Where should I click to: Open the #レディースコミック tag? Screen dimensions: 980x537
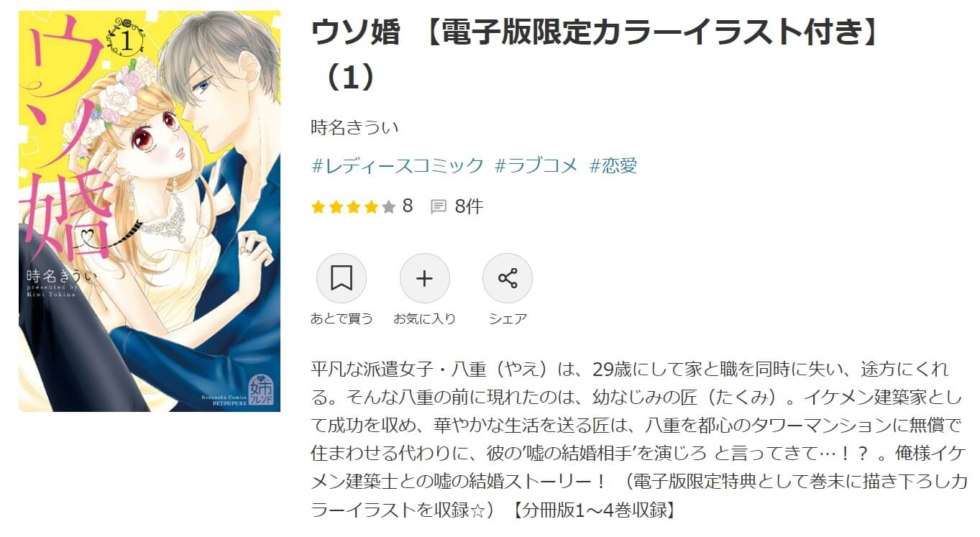pyautogui.click(x=398, y=166)
